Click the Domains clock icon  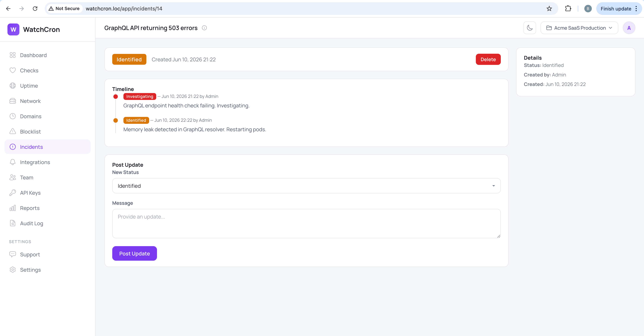(x=12, y=116)
